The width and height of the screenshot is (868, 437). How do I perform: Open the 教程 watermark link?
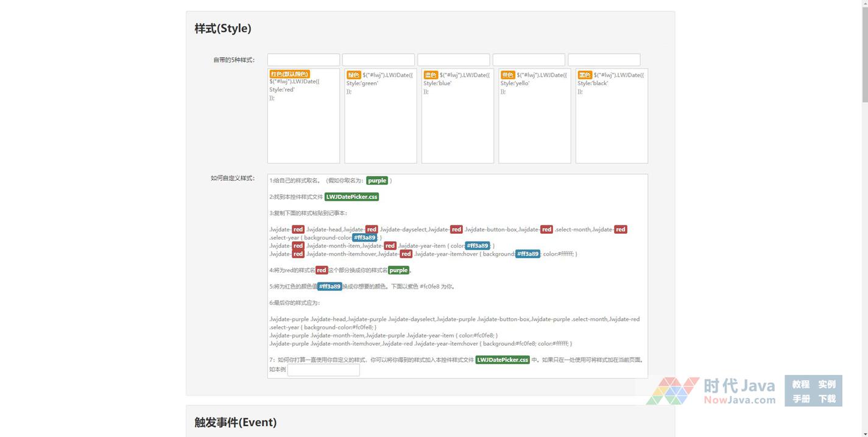click(x=800, y=384)
